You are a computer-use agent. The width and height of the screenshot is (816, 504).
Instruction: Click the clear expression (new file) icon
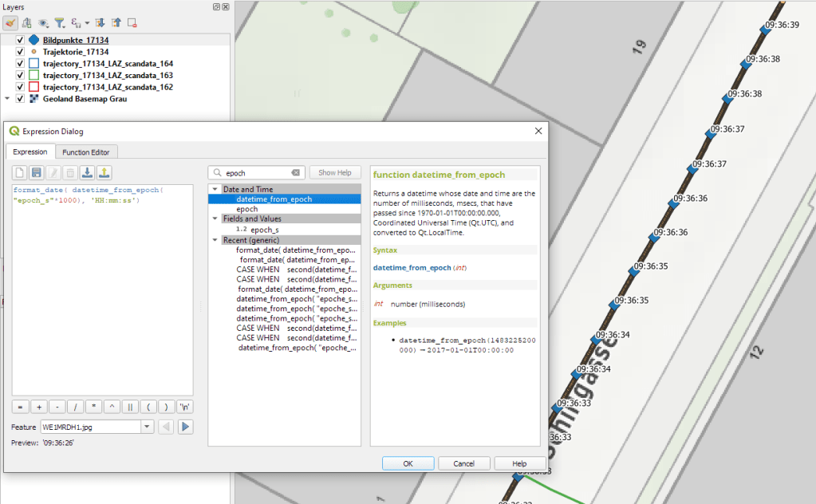(x=20, y=172)
